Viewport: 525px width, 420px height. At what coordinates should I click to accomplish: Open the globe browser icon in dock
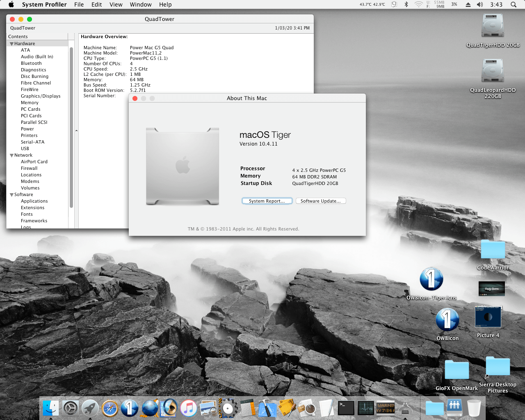150,408
